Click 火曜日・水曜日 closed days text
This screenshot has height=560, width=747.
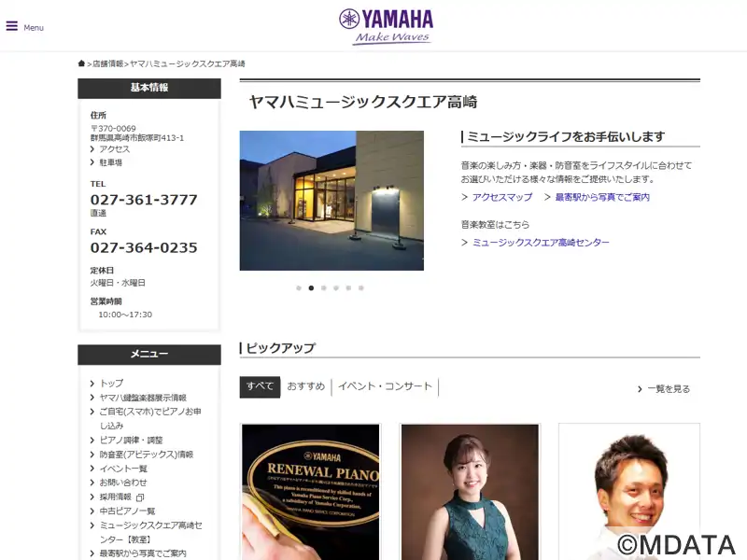[x=119, y=283]
